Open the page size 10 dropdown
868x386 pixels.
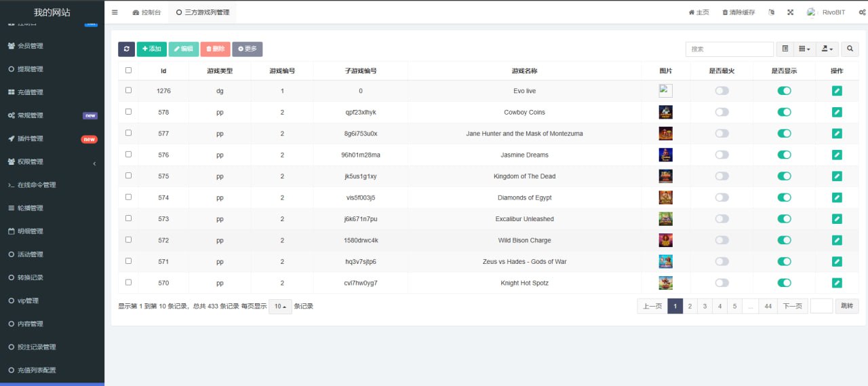click(280, 307)
